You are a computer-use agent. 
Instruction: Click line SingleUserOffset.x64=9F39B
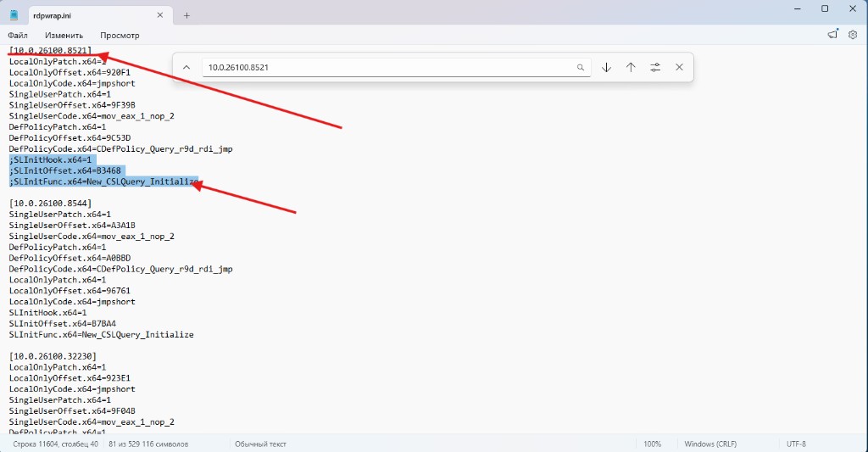point(72,104)
